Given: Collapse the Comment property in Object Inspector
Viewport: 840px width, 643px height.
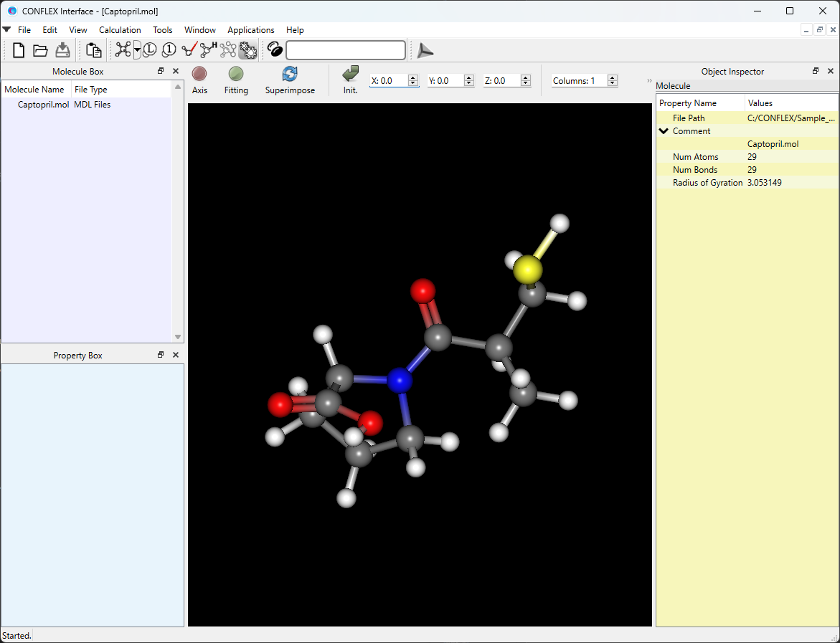Looking at the screenshot, I should click(x=664, y=130).
